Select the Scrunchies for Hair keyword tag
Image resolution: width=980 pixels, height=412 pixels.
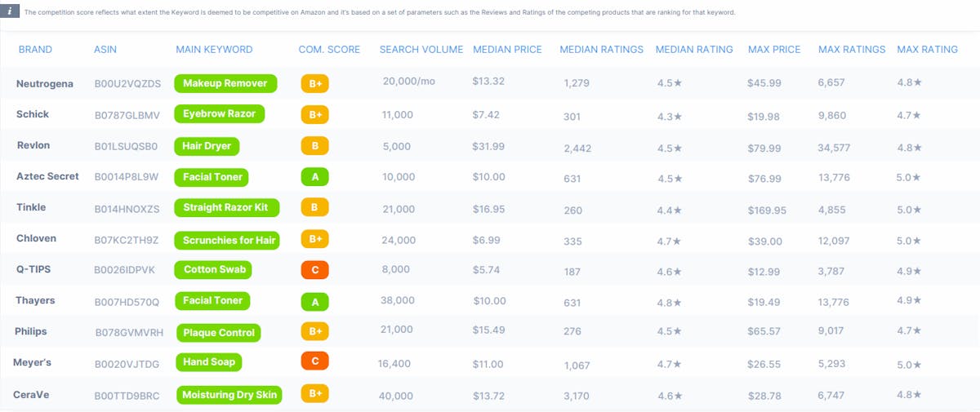227,240
